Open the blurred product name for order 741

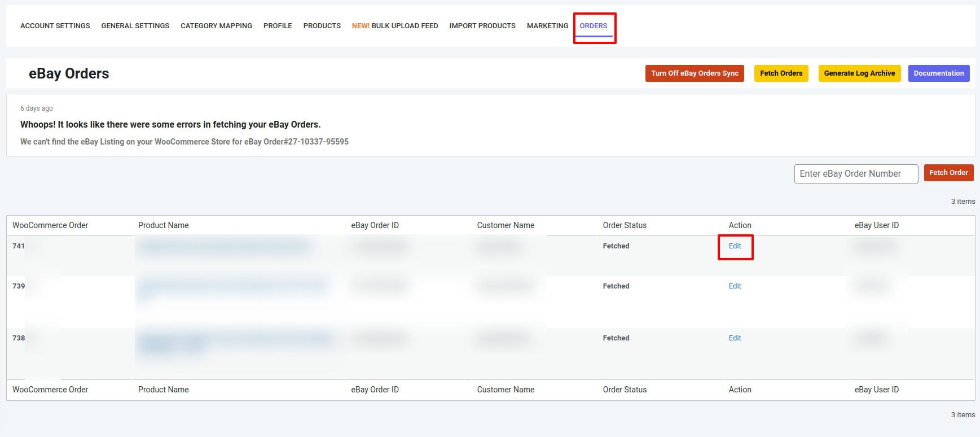(x=223, y=247)
